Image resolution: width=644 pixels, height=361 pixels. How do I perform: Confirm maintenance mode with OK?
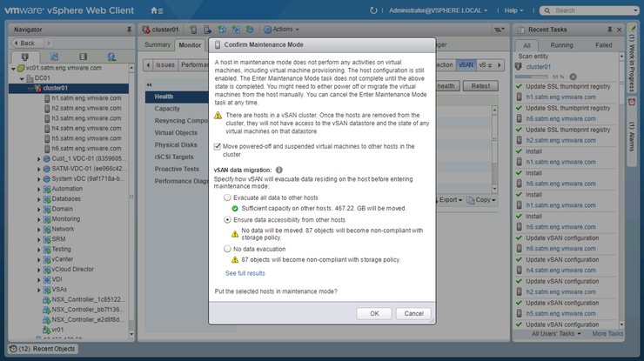pyautogui.click(x=374, y=313)
